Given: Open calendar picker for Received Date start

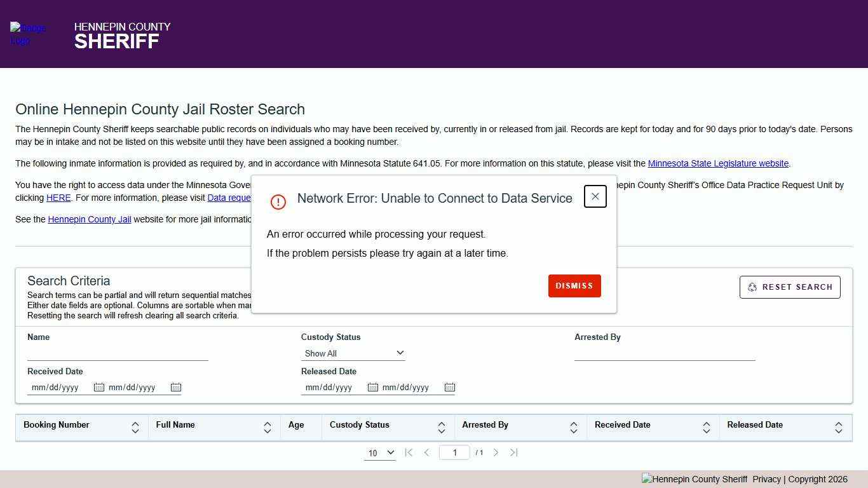Looking at the screenshot, I should [x=99, y=387].
